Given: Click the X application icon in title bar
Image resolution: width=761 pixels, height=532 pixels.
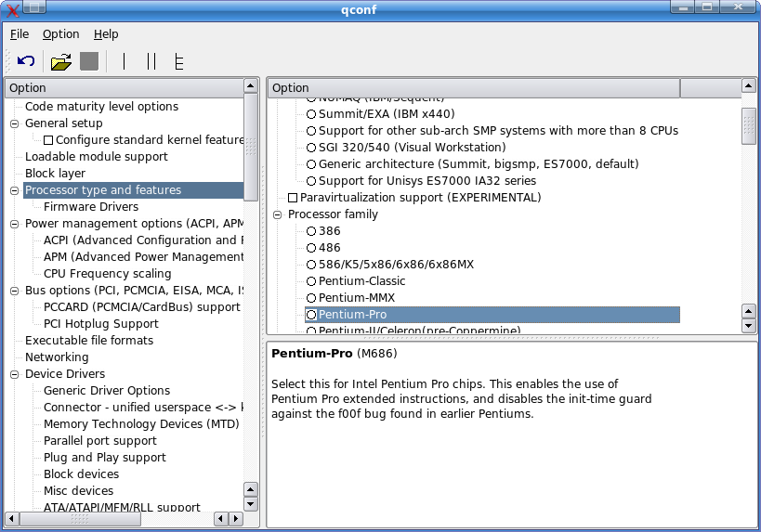Looking at the screenshot, I should coord(12,8).
